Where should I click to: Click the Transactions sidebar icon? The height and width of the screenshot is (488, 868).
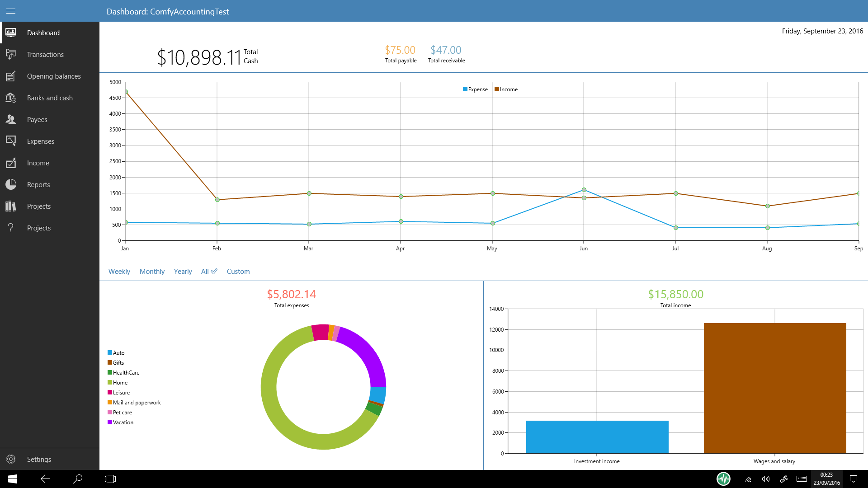pyautogui.click(x=11, y=55)
